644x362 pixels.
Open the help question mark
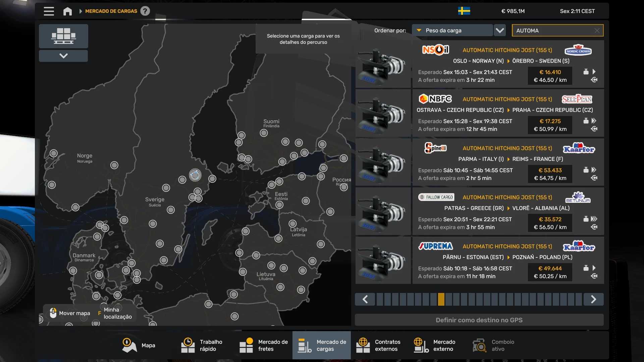coord(145,11)
